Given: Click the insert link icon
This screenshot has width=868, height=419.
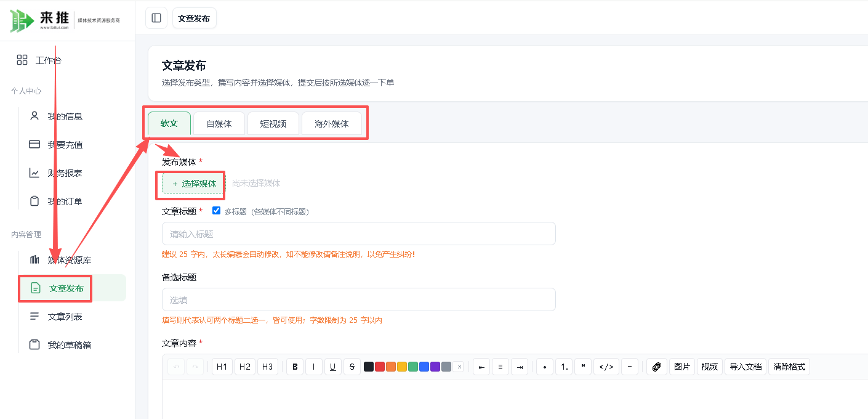Looking at the screenshot, I should click(657, 367).
